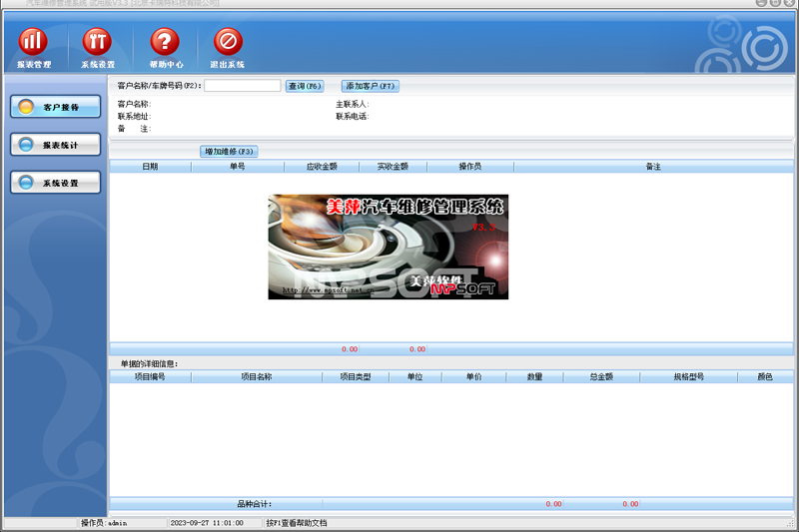Sort by 单号 column header
This screenshot has height=532, width=799.
[x=238, y=167]
